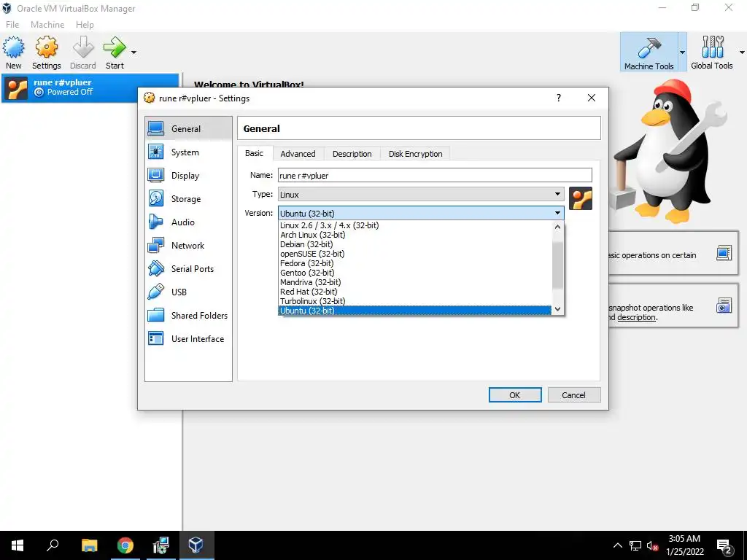Image resolution: width=747 pixels, height=560 pixels.
Task: Cancel the Settings dialog
Action: (x=573, y=394)
